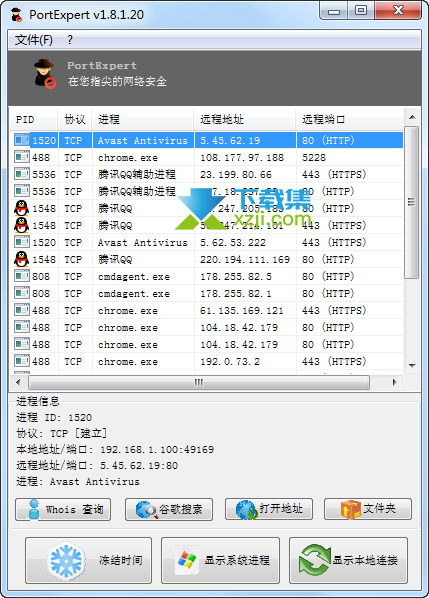Minimize the PortExpert window

[334, 11]
